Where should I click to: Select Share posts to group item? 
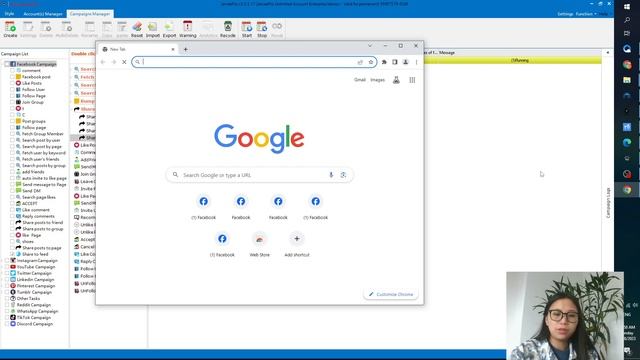click(42, 229)
